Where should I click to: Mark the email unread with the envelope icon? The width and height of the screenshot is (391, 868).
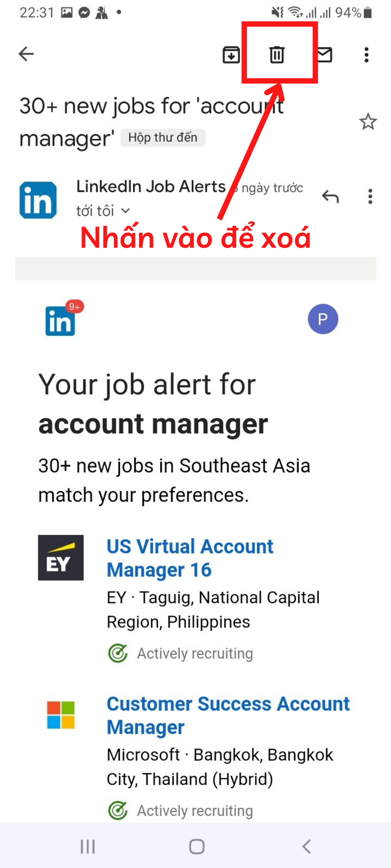pos(325,55)
